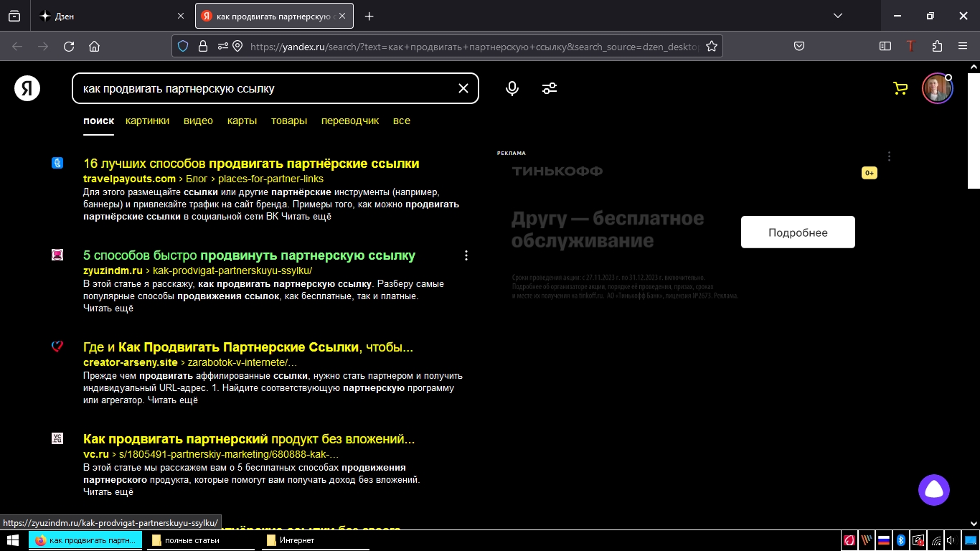Open Wi-Fi network tray icon
This screenshot has height=551, width=980.
coord(936,540)
